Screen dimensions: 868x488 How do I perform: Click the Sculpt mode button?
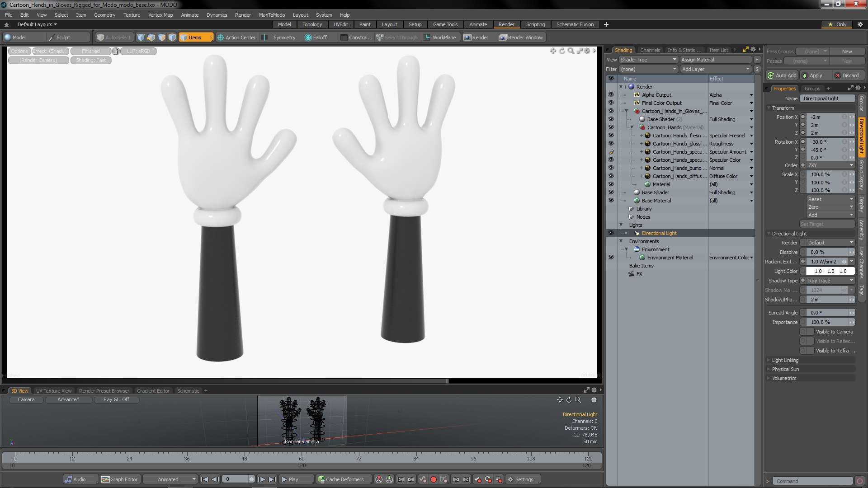pos(67,38)
